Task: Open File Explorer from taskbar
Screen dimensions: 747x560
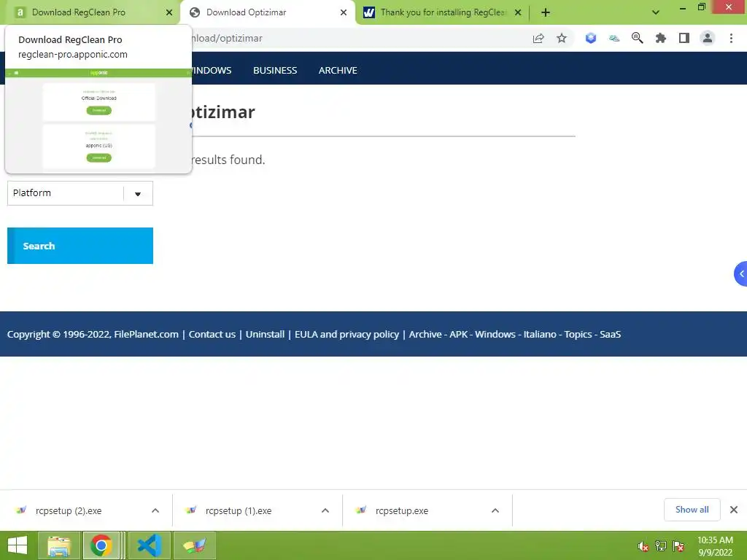Action: click(x=58, y=545)
